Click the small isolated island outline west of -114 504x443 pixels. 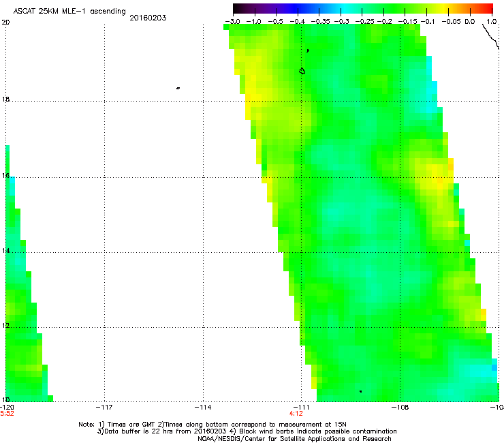tap(178, 88)
